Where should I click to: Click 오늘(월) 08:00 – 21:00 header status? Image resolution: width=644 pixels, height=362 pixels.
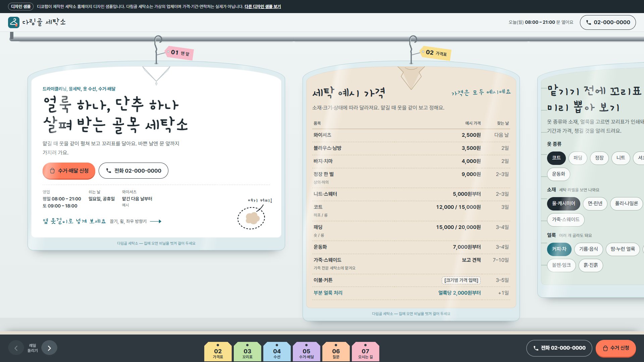(x=541, y=22)
